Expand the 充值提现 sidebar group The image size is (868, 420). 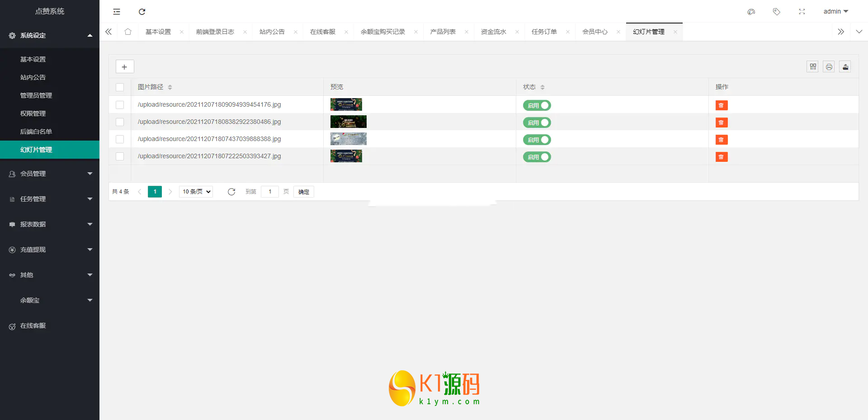point(50,250)
